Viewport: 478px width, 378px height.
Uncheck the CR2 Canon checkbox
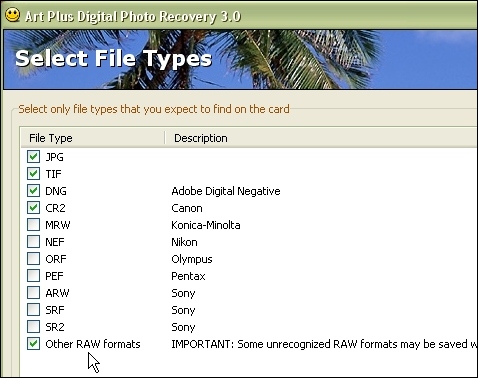pyautogui.click(x=33, y=208)
